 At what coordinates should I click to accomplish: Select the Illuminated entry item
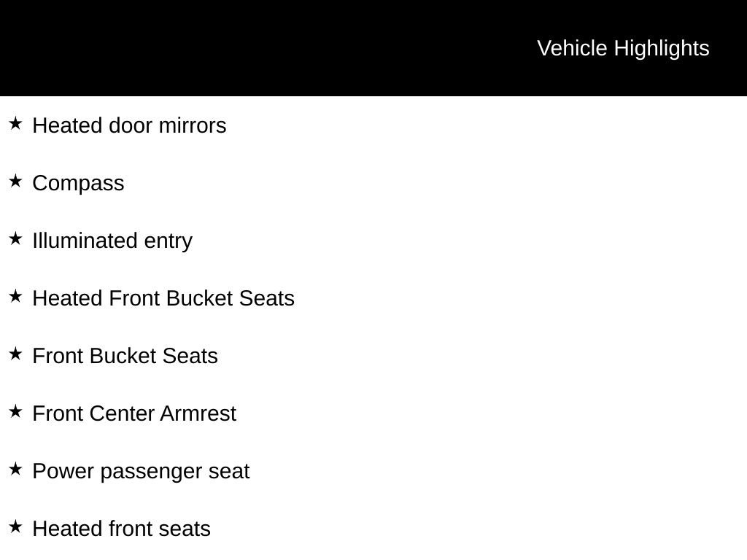(x=112, y=241)
